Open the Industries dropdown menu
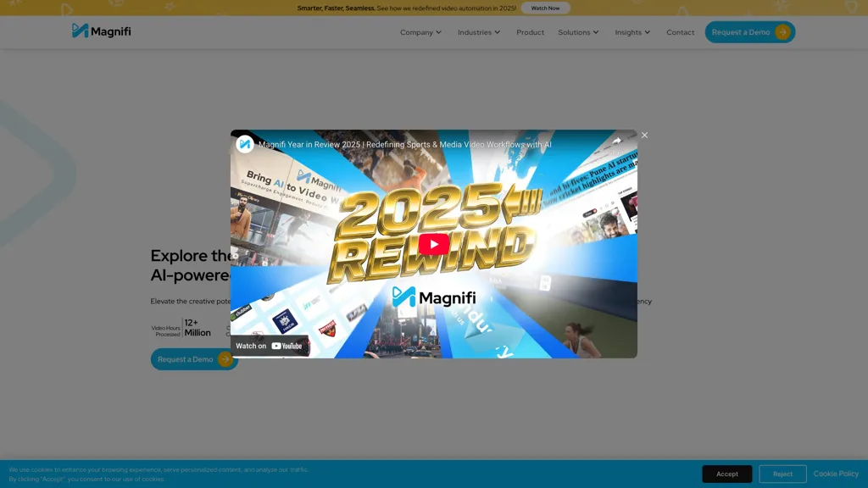This screenshot has height=488, width=868. point(478,32)
